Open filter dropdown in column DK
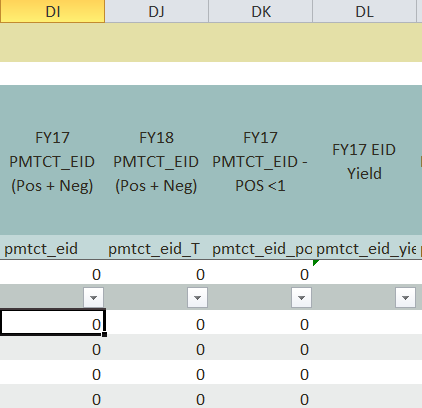Image resolution: width=422 pixels, height=408 pixels. point(302,297)
